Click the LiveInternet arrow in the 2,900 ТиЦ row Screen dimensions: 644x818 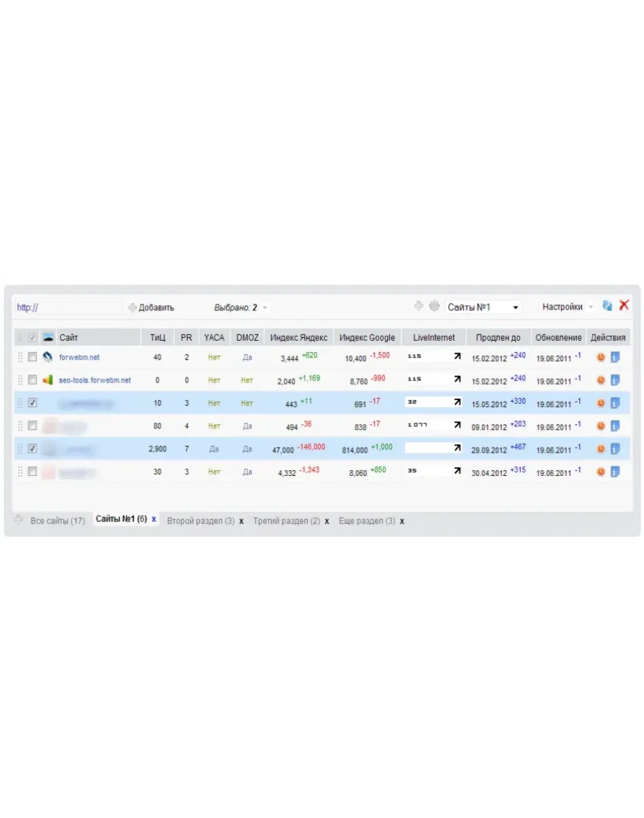(x=457, y=448)
